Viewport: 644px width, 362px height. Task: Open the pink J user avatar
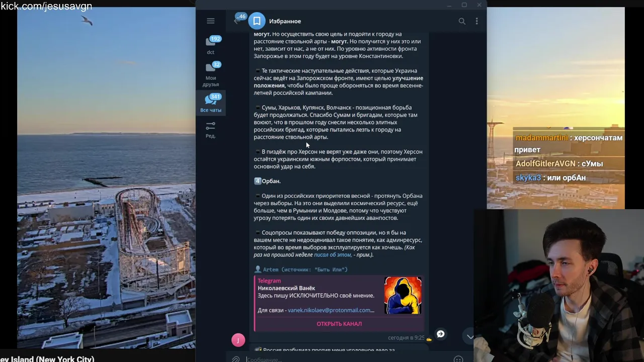click(x=238, y=340)
